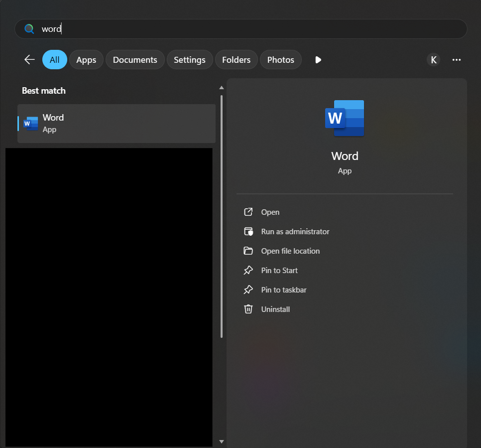Open the K account avatar
Image resolution: width=481 pixels, height=448 pixels.
(433, 60)
